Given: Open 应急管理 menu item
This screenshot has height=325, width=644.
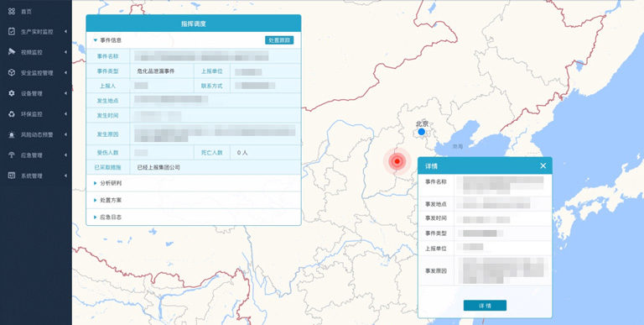Looking at the screenshot, I should pyautogui.click(x=32, y=155).
